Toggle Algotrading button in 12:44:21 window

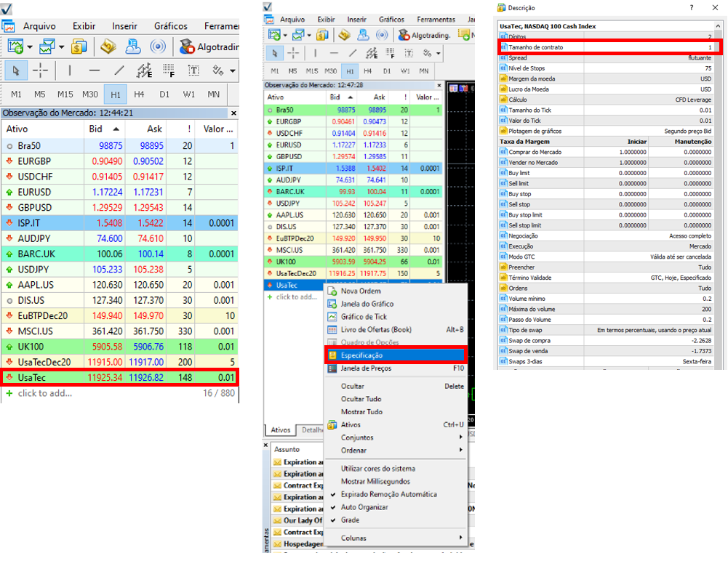point(209,47)
